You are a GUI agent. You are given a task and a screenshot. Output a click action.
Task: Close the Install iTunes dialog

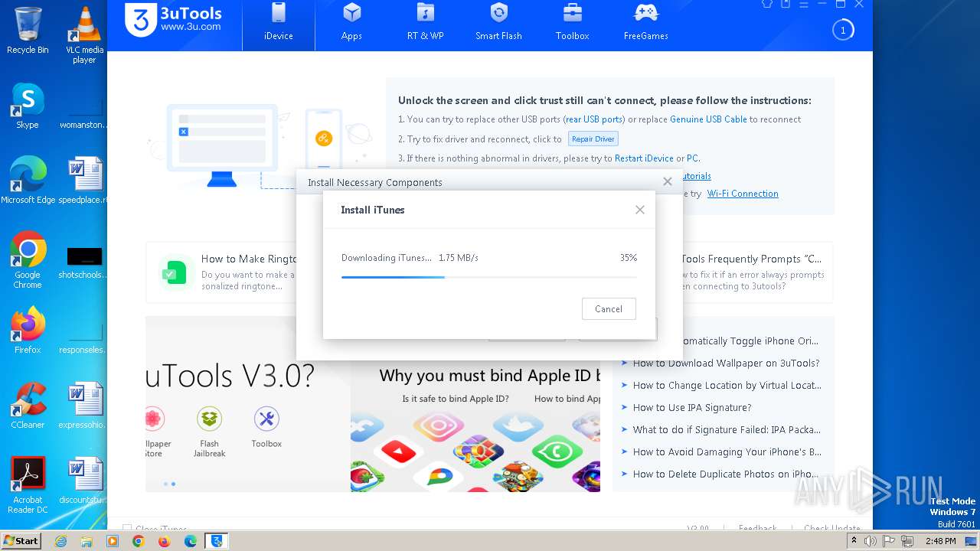coord(640,210)
